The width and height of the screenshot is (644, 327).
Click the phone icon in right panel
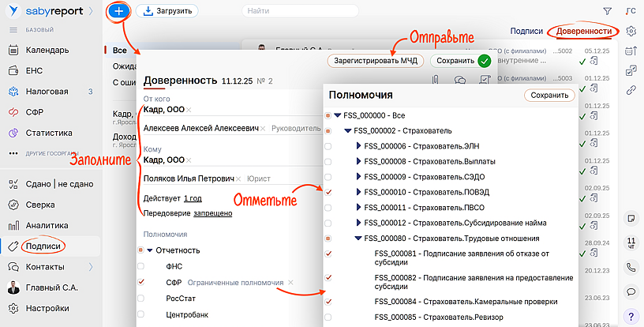coord(631,268)
